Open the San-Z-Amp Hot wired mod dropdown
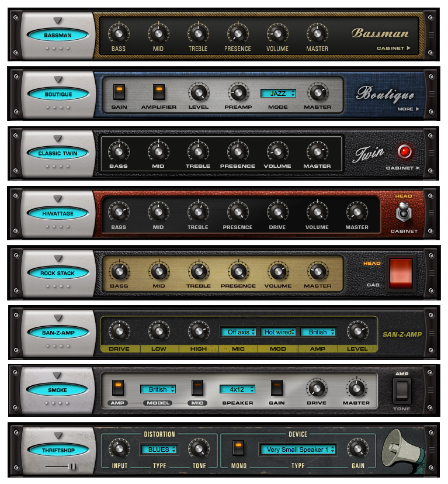This screenshot has height=484, width=448. coord(278,332)
